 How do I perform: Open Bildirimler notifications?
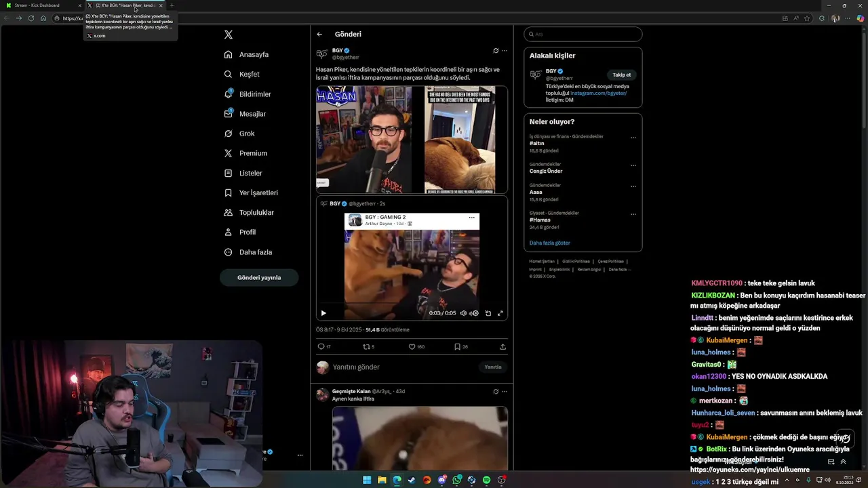[x=248, y=94]
